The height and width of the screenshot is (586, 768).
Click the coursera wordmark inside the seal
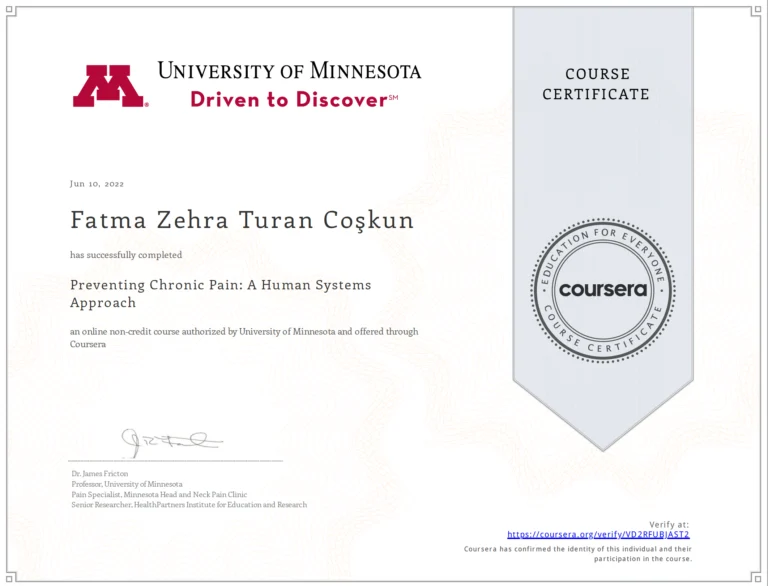tap(603, 290)
